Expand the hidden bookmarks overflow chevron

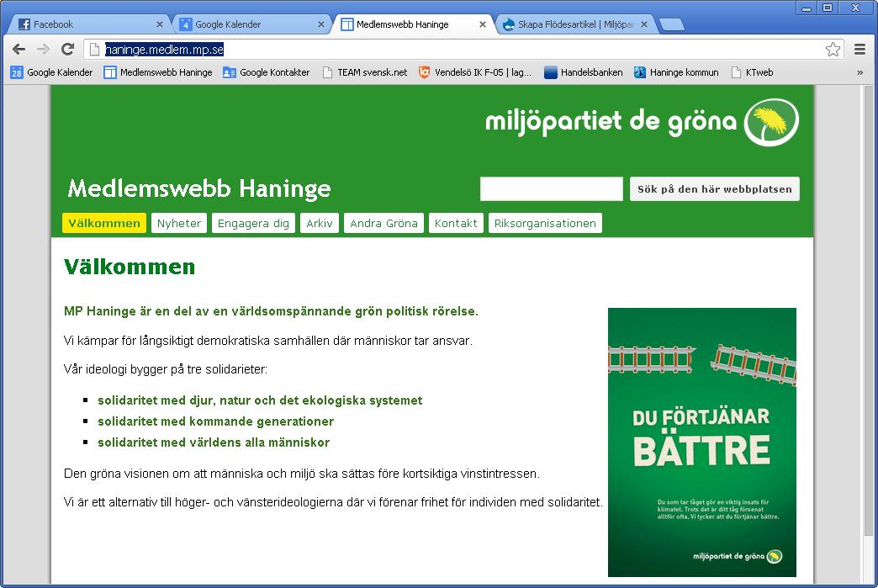click(859, 72)
